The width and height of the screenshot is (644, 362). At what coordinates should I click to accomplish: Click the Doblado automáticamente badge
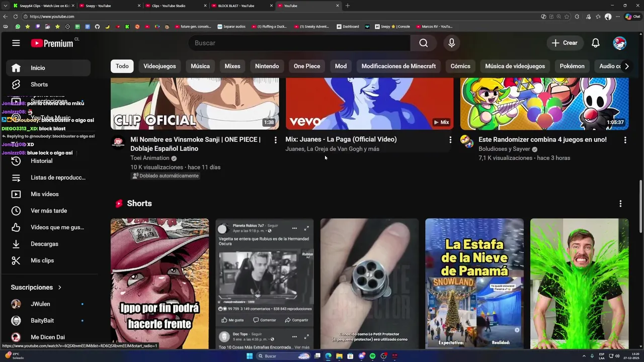pos(166,176)
